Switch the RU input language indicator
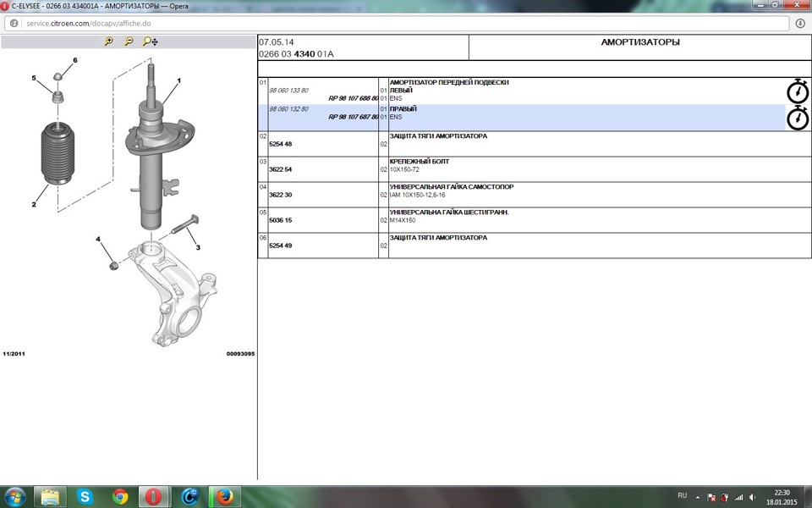812x508 pixels. (x=683, y=495)
